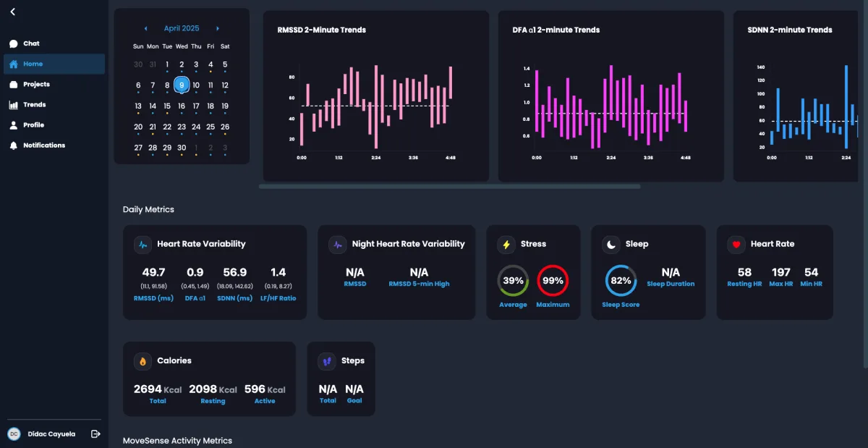Image resolution: width=868 pixels, height=448 pixels.
Task: Click the Notifications bell icon
Action: point(14,145)
